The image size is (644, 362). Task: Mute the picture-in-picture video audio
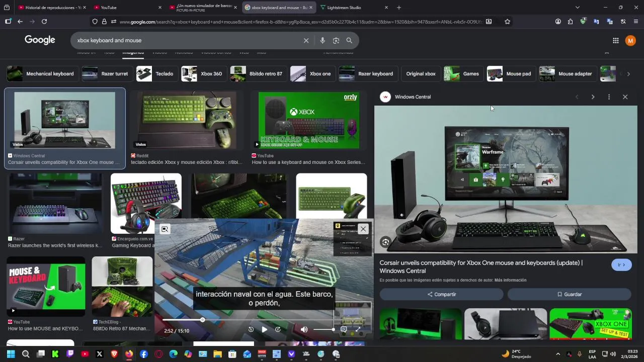point(304,329)
